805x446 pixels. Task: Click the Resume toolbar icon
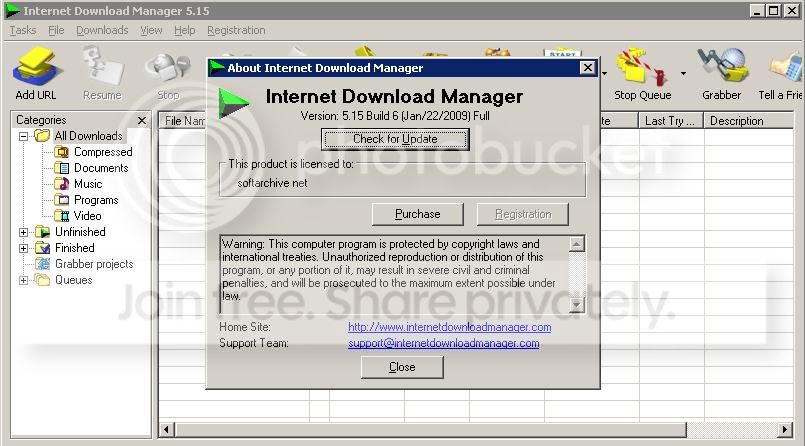[102, 73]
